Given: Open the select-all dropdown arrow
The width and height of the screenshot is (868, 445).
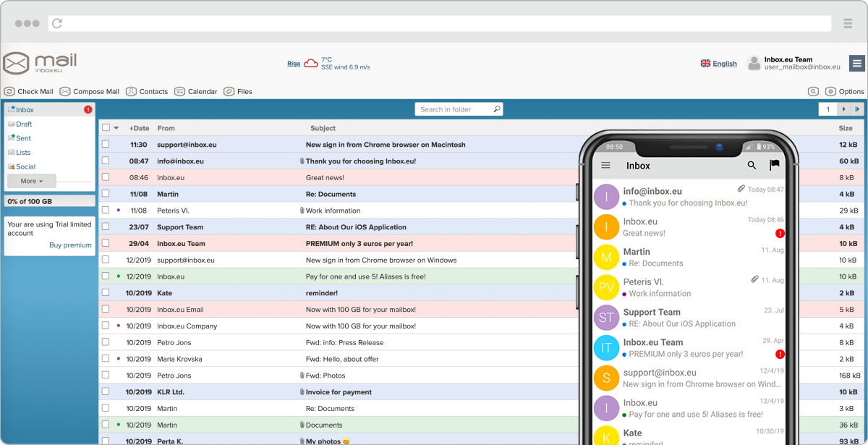Looking at the screenshot, I should 116,128.
